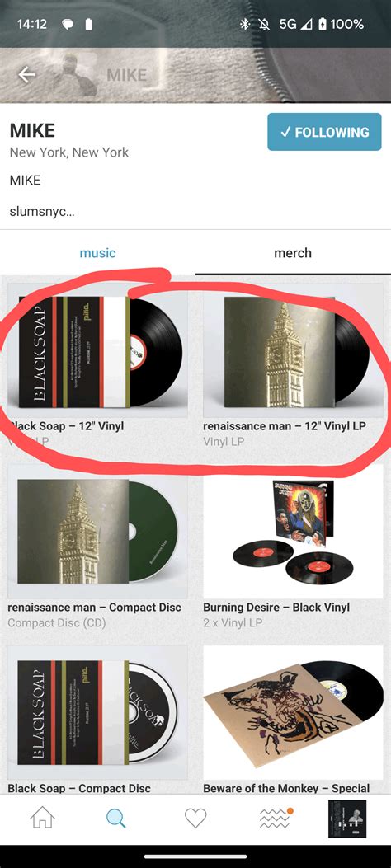The height and width of the screenshot is (868, 391).
Task: Open the Black Soap Compact Disc image
Action: point(97,712)
